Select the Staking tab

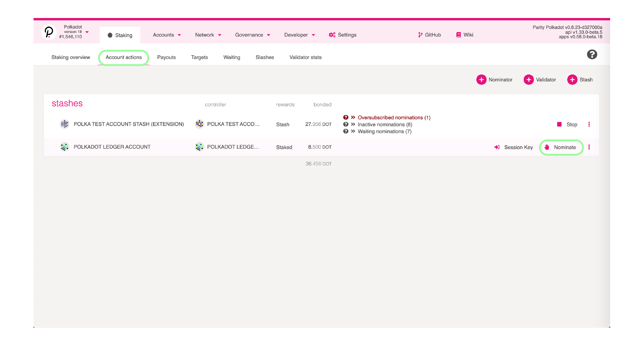coord(120,35)
